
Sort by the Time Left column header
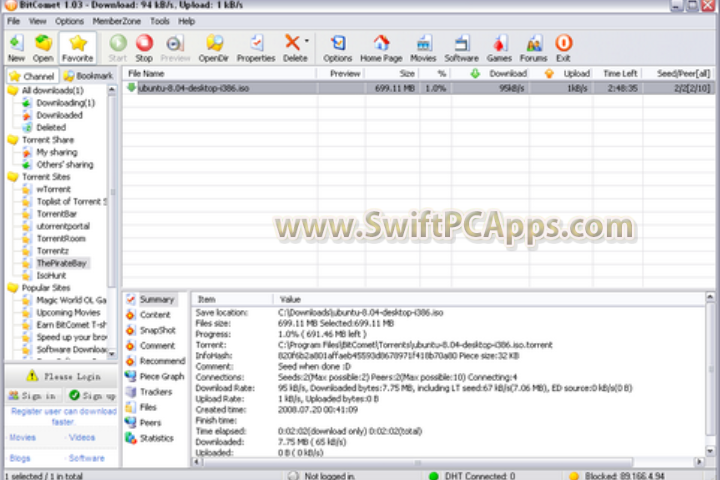(x=620, y=73)
